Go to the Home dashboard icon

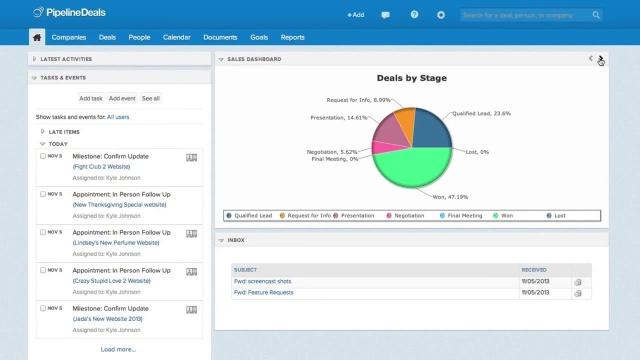[x=37, y=38]
